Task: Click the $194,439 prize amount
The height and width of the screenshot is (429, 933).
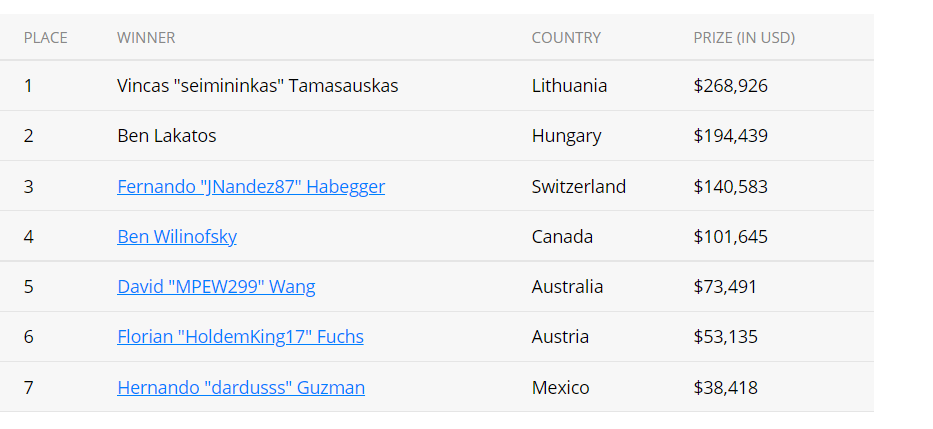Action: [730, 136]
